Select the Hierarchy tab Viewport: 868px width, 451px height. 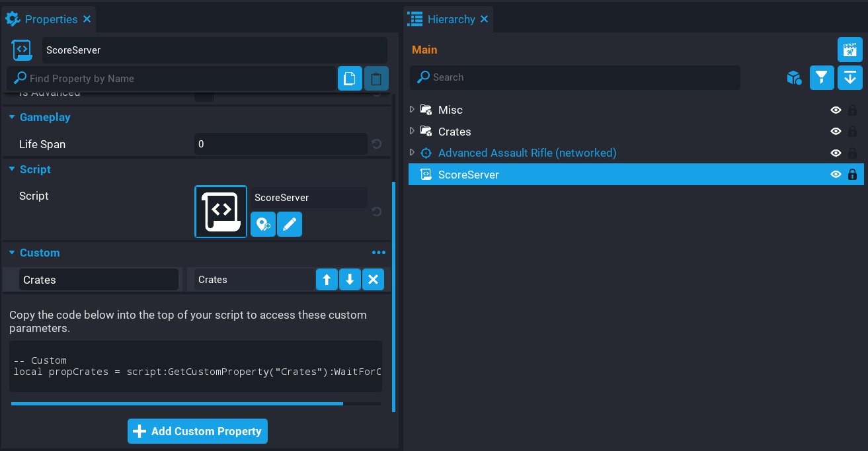tap(450, 19)
